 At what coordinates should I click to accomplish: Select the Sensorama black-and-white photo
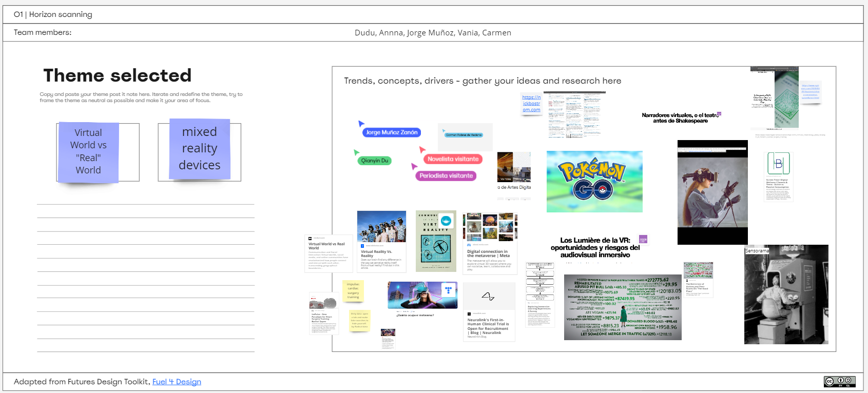point(786,294)
